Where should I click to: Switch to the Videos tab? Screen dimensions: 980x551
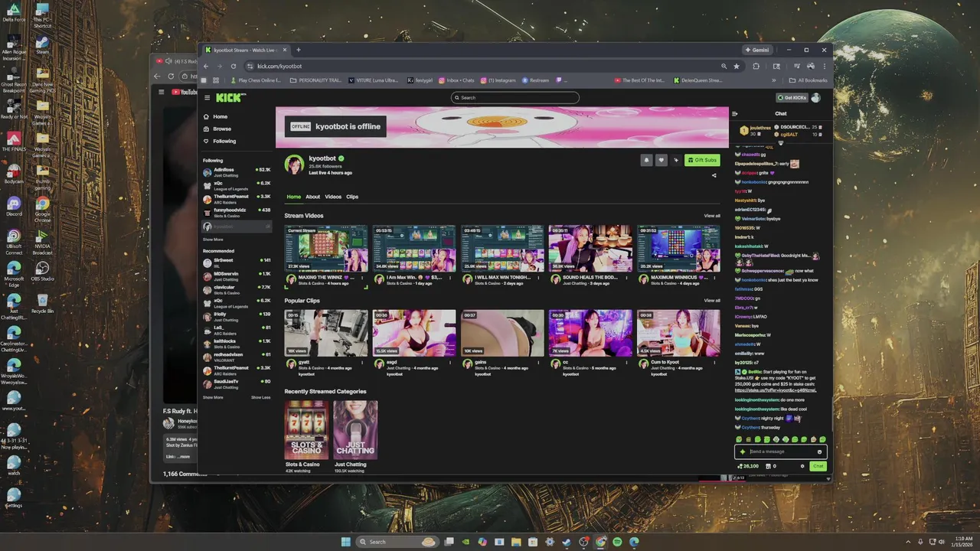click(333, 197)
